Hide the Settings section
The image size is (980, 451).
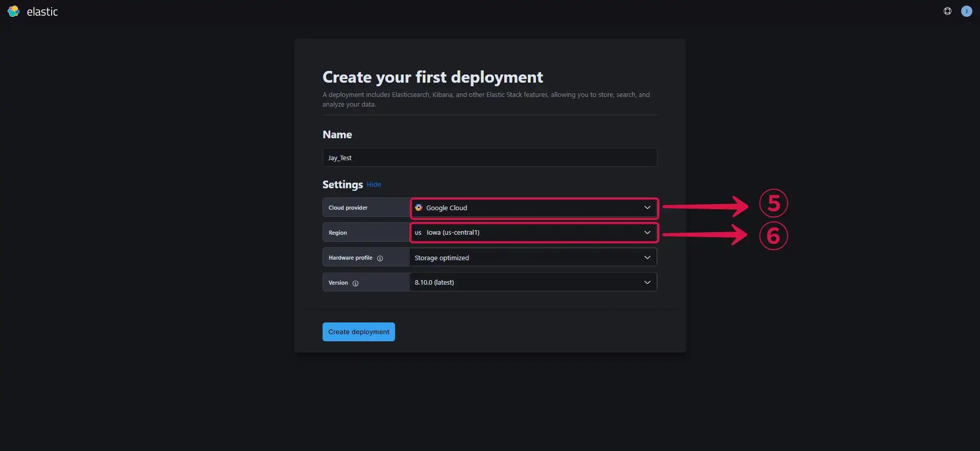pos(374,185)
